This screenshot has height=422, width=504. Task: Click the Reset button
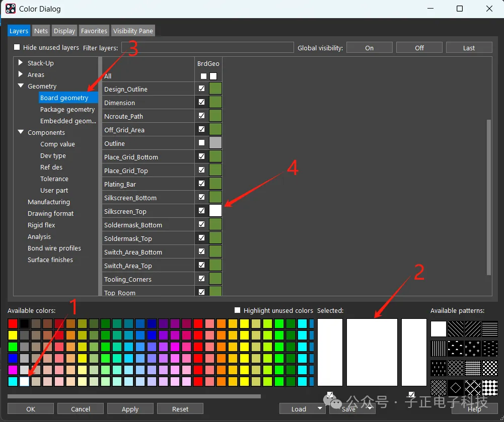180,409
